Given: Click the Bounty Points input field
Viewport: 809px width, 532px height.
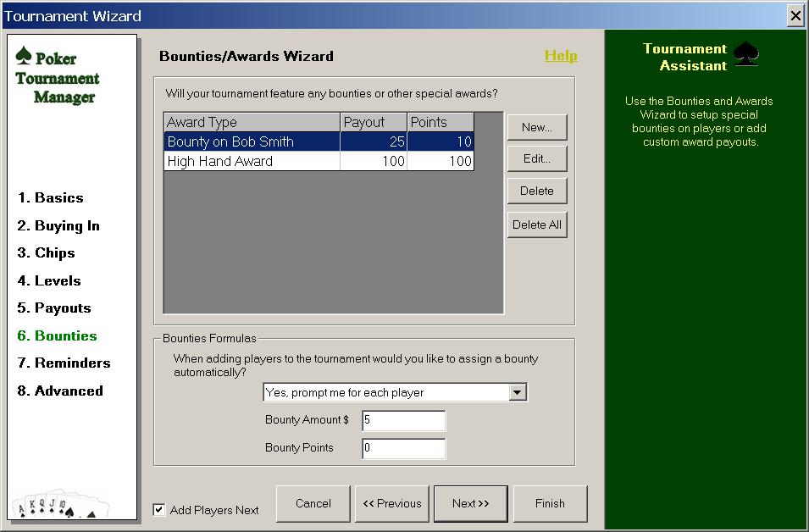Looking at the screenshot, I should [403, 449].
